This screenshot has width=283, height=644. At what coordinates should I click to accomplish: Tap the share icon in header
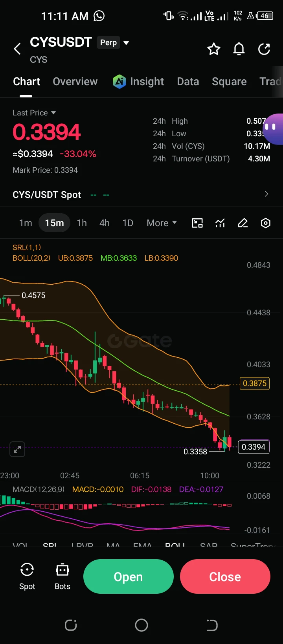pos(264,49)
